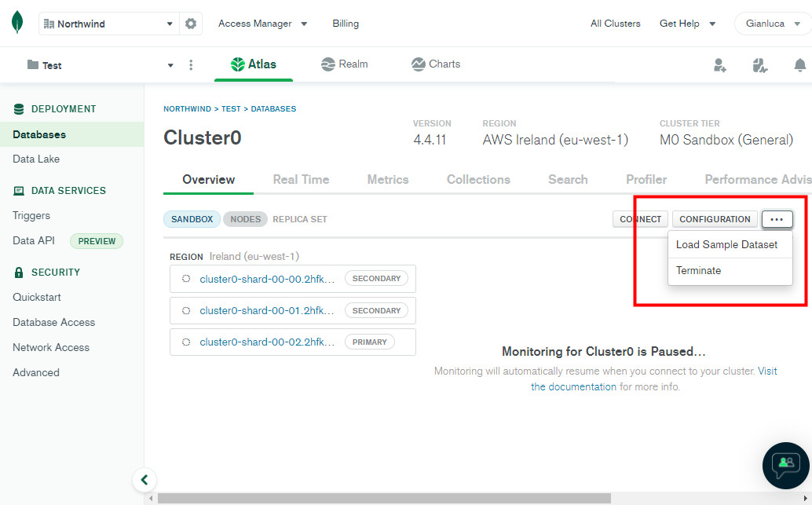The image size is (812, 505).
Task: Switch to the Atlas tab
Action: (254, 64)
